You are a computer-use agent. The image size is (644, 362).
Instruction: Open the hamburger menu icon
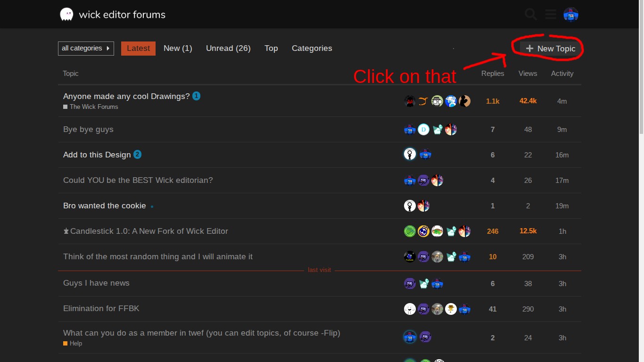point(551,15)
